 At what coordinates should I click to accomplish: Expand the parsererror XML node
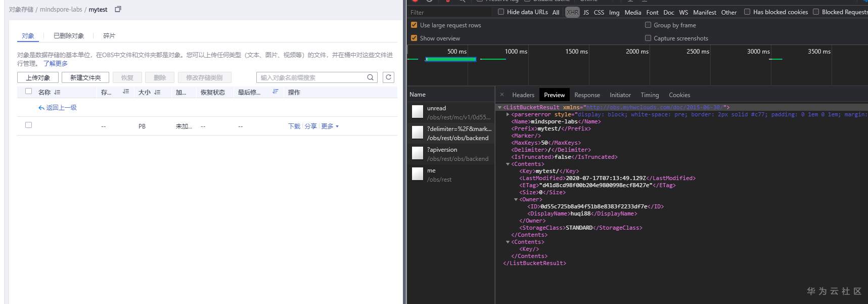coord(508,114)
